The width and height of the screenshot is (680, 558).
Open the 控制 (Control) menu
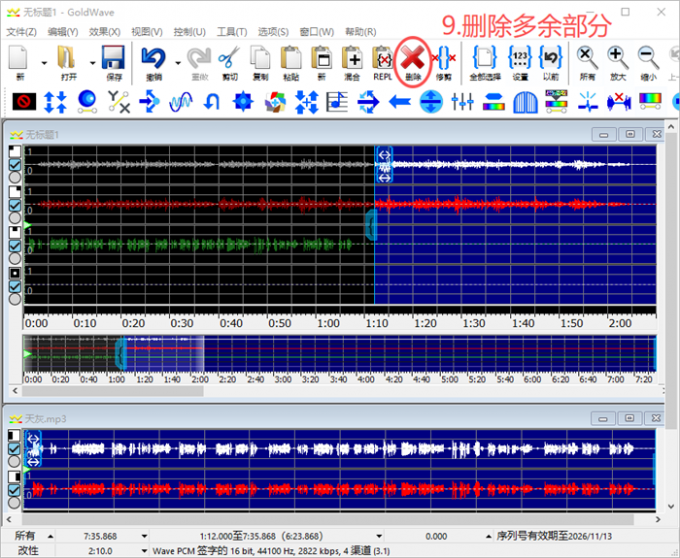[190, 32]
